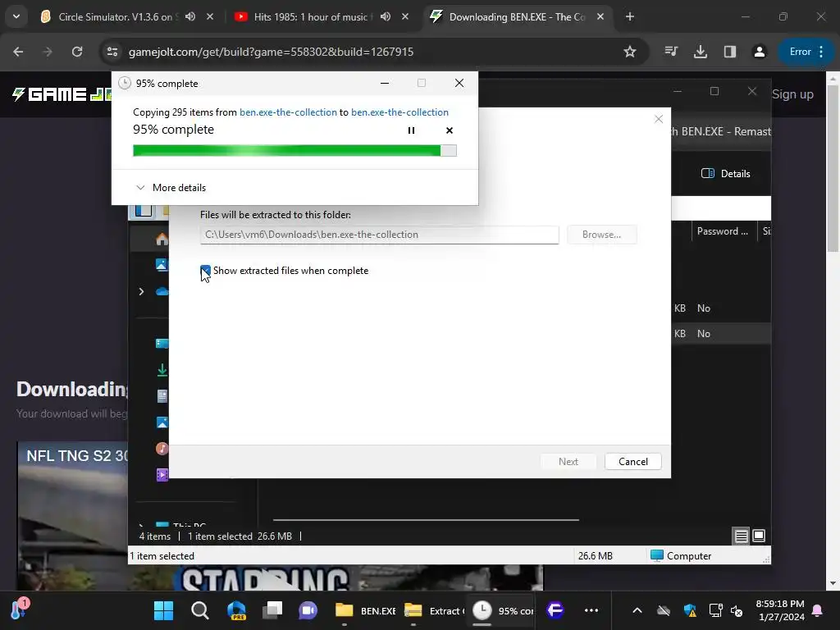Viewport: 840px width, 630px height.
Task: Open the Windows Start menu
Action: tap(163, 610)
